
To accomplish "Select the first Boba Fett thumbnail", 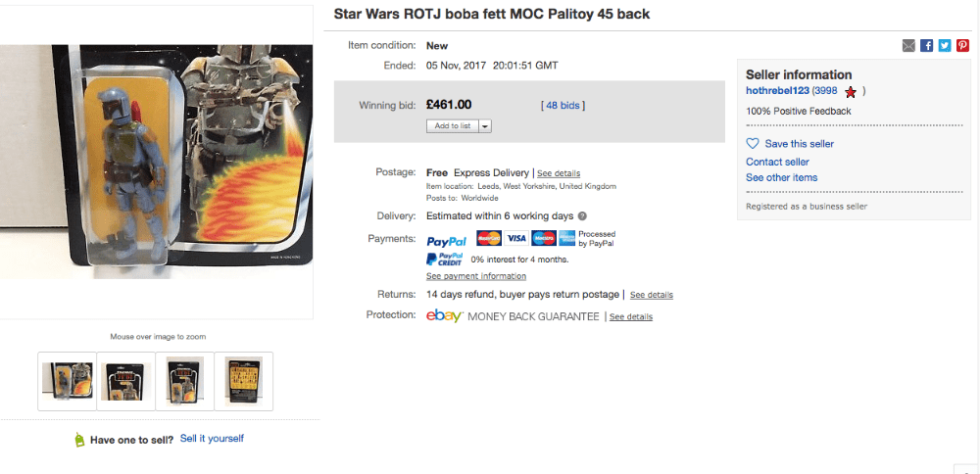I will pos(67,381).
